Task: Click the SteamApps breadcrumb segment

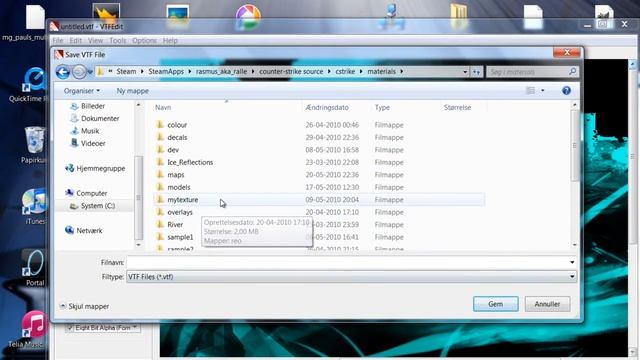Action: 166,71
